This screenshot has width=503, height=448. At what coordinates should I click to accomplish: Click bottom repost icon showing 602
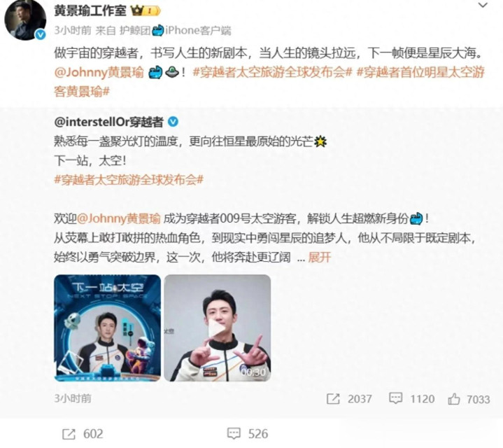[x=69, y=434]
